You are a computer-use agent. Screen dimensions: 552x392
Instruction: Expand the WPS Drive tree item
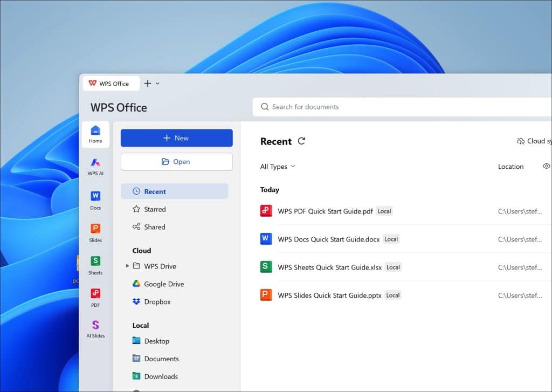tap(127, 266)
